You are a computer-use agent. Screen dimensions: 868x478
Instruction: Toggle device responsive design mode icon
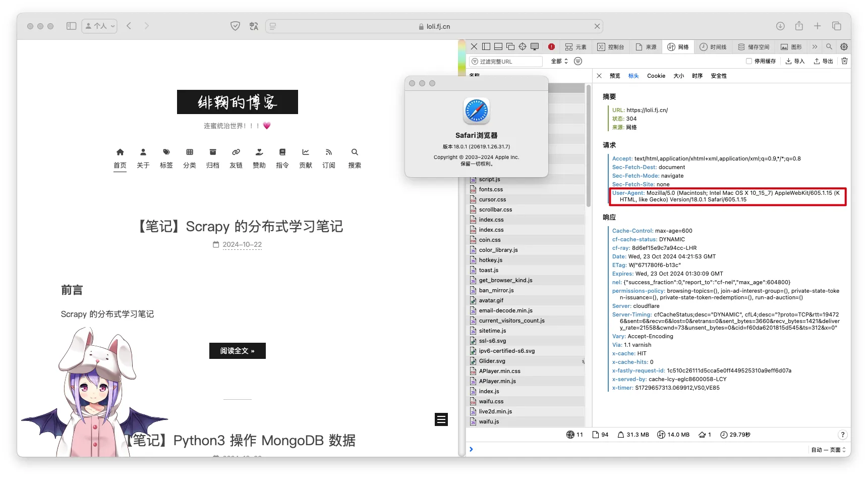535,47
